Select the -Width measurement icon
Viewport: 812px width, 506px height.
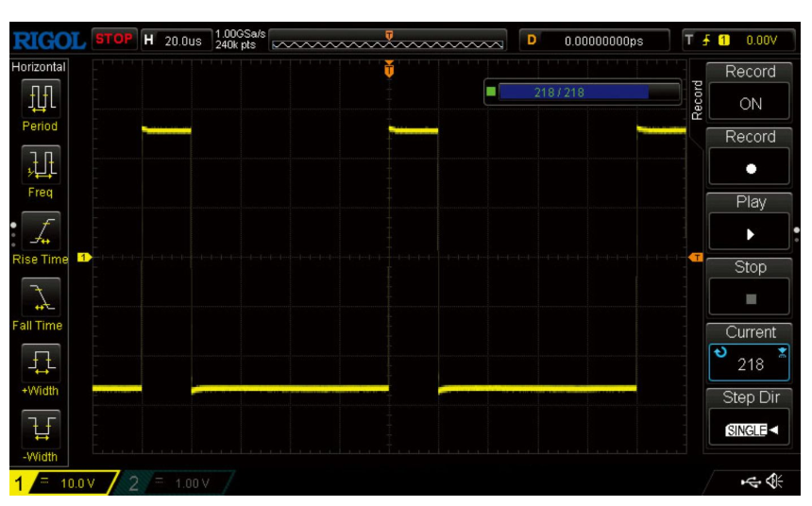(x=41, y=429)
